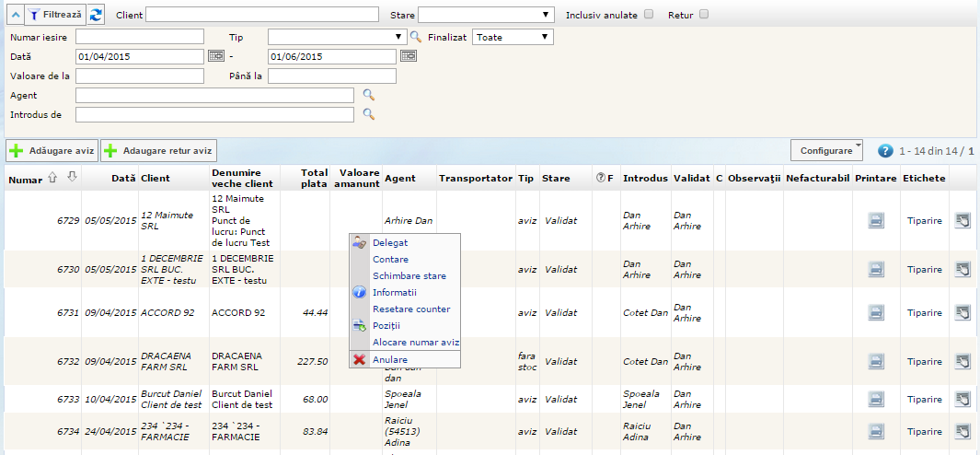Open the actions icon for row 6734

pyautogui.click(x=963, y=430)
